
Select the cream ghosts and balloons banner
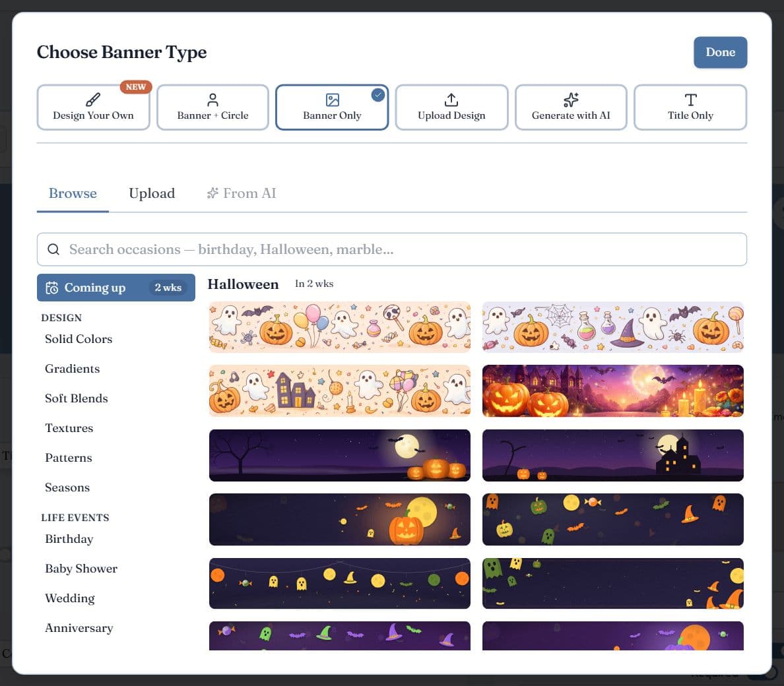[339, 327]
